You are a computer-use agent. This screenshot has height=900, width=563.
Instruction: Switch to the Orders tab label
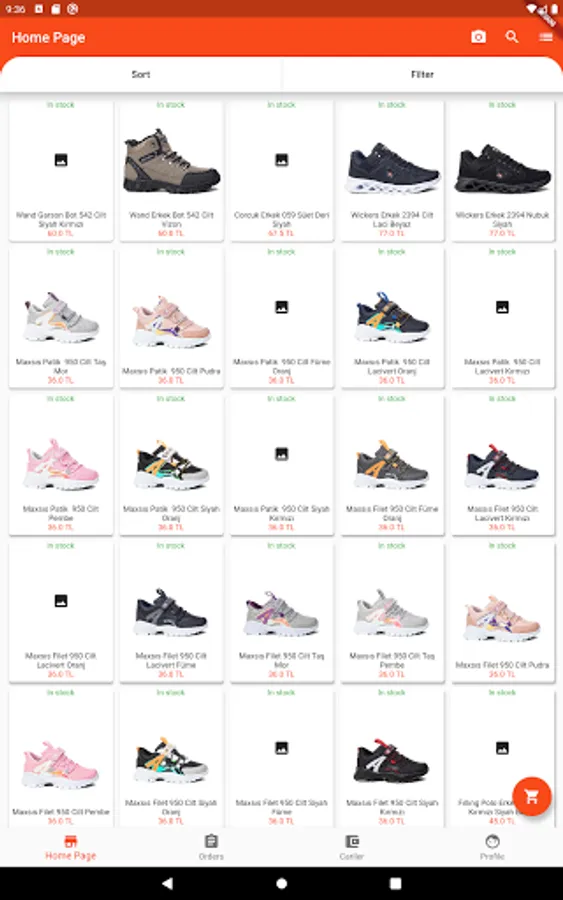(x=211, y=856)
